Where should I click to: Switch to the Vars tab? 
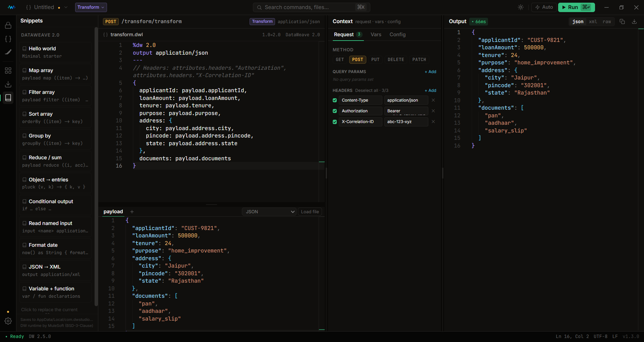point(376,35)
